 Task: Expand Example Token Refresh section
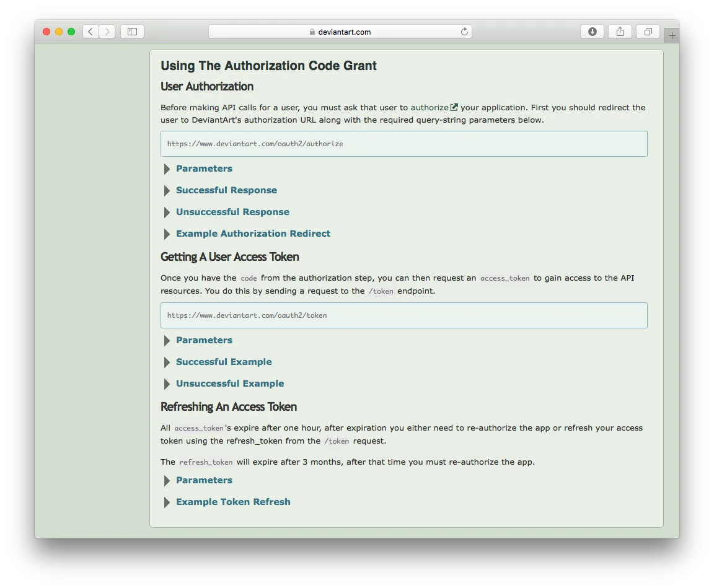tap(233, 501)
